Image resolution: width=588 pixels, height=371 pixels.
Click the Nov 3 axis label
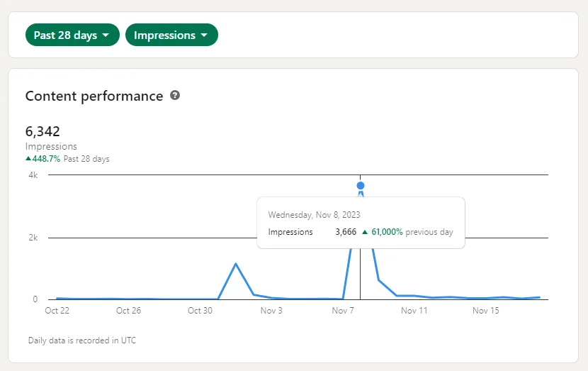271,311
